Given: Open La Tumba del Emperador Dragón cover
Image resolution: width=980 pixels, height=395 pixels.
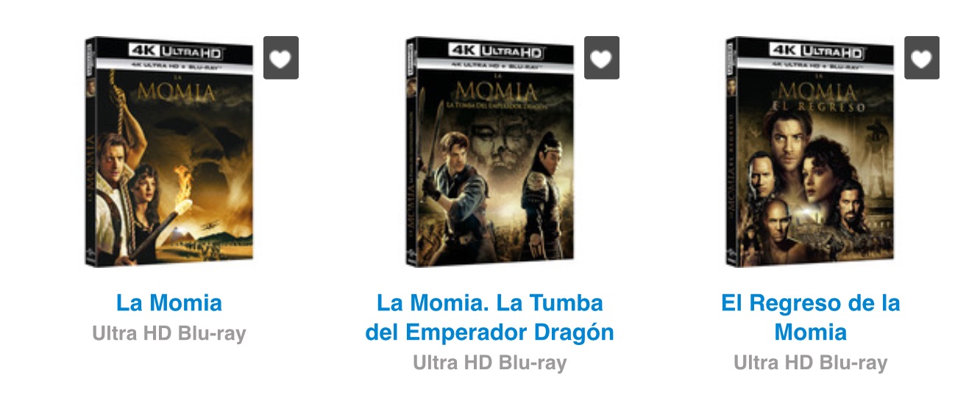Looking at the screenshot, I should [x=489, y=152].
